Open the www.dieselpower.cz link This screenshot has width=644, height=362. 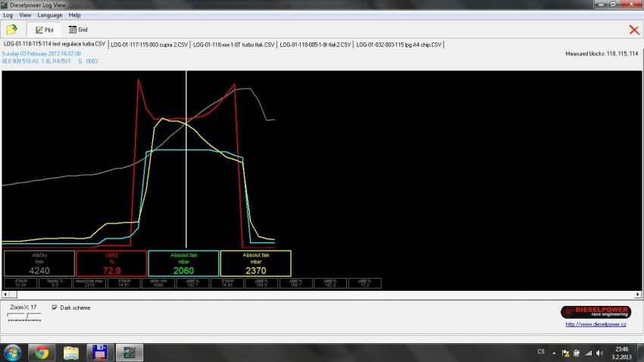[596, 324]
